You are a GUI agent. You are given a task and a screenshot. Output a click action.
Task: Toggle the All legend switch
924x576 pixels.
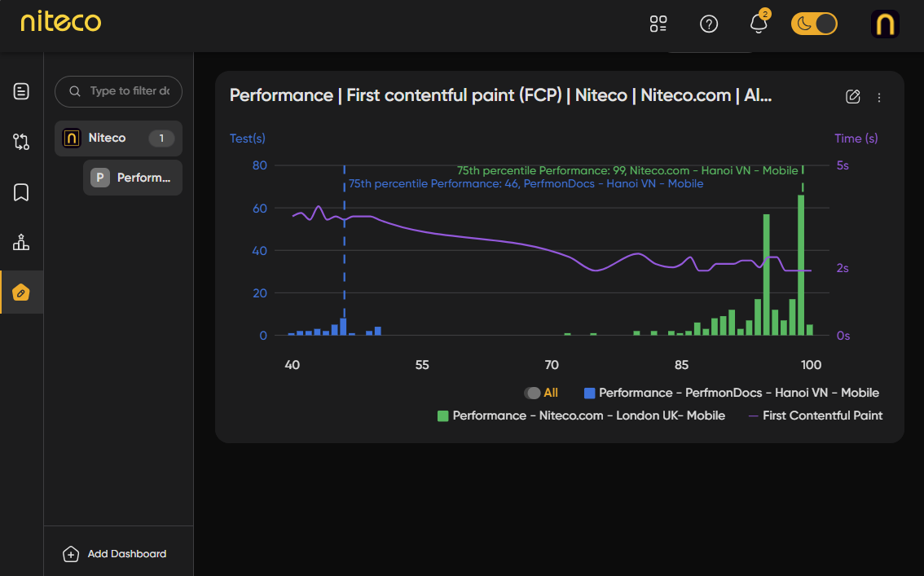coord(532,393)
